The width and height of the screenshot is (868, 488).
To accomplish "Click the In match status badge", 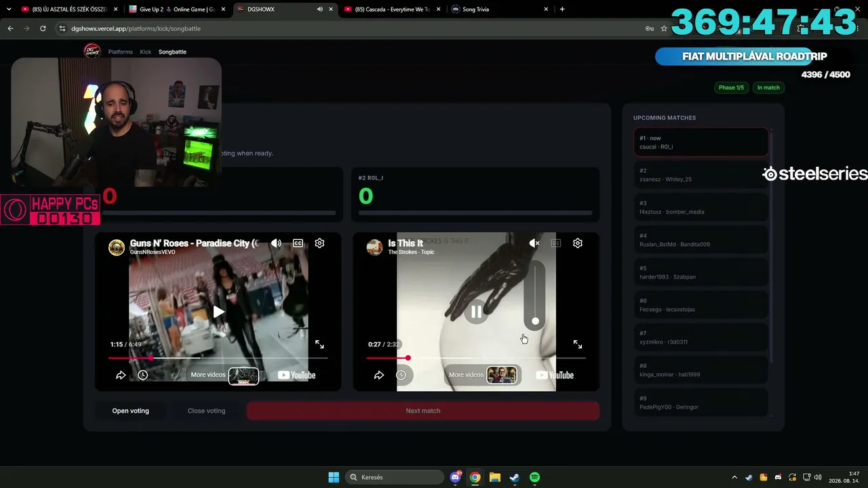I will 768,87.
